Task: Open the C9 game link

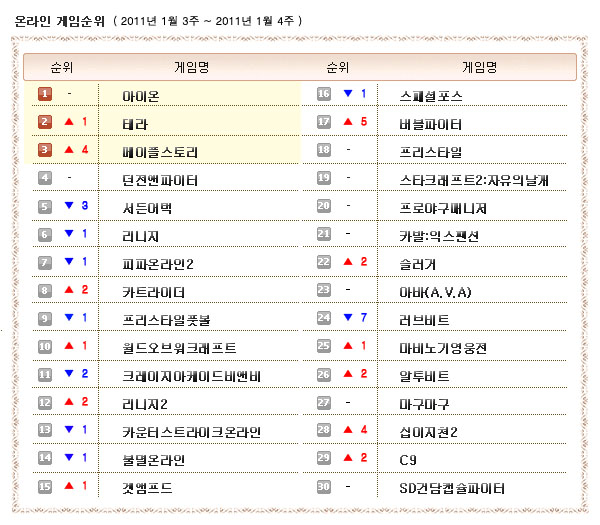Action: point(408,460)
